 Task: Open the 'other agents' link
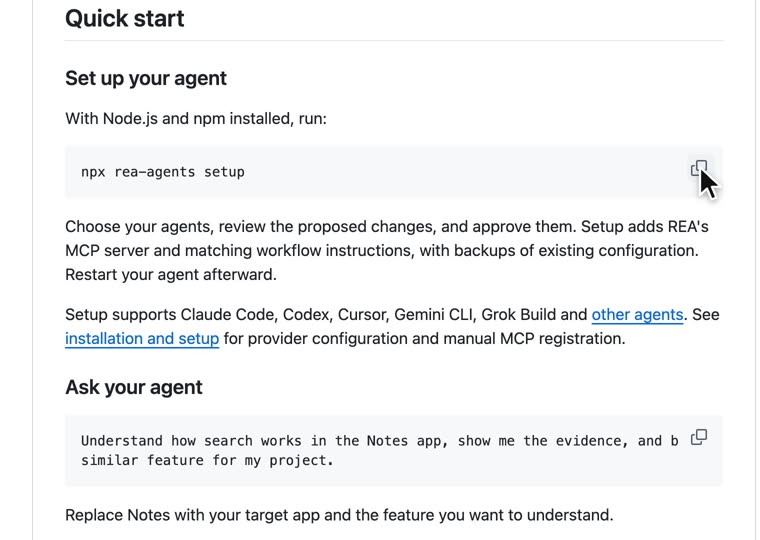[x=637, y=315]
